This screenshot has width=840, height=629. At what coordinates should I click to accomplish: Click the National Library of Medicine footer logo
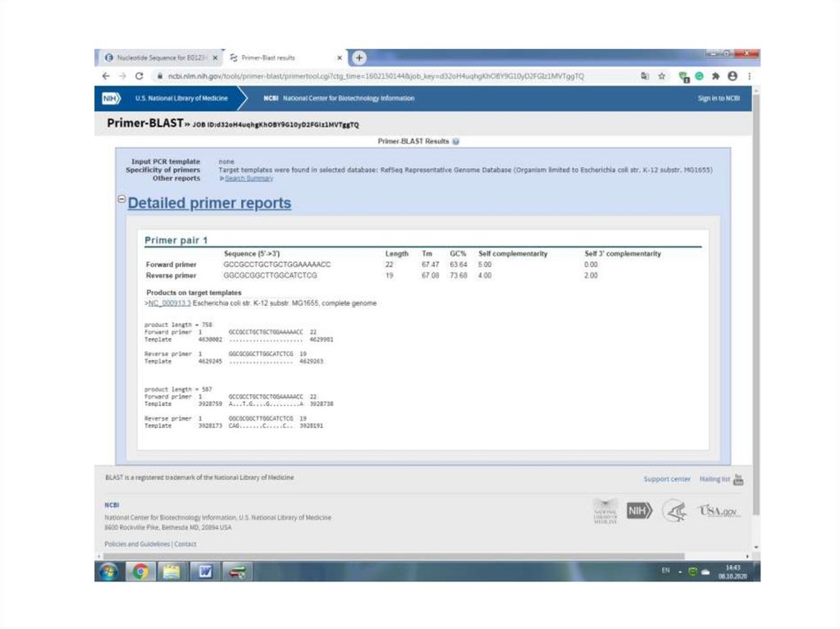[605, 511]
